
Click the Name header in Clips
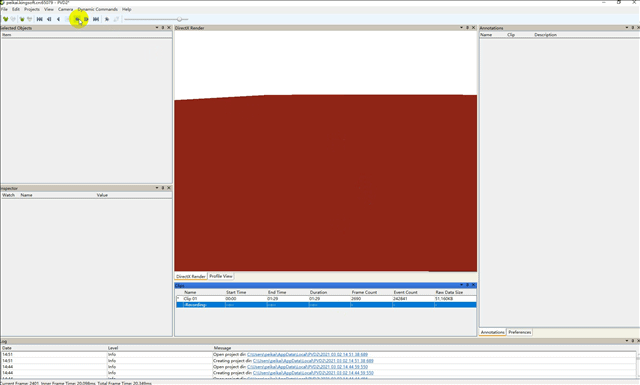tap(190, 292)
